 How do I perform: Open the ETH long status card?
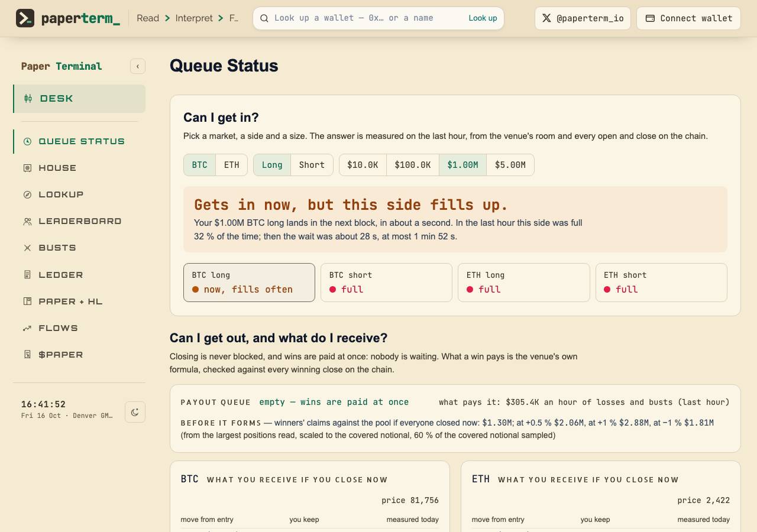coord(524,283)
